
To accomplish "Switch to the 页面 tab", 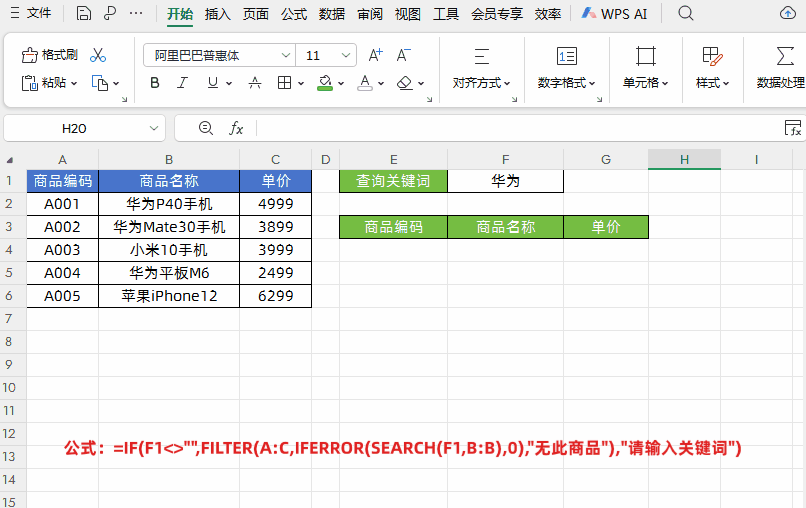I will (255, 14).
